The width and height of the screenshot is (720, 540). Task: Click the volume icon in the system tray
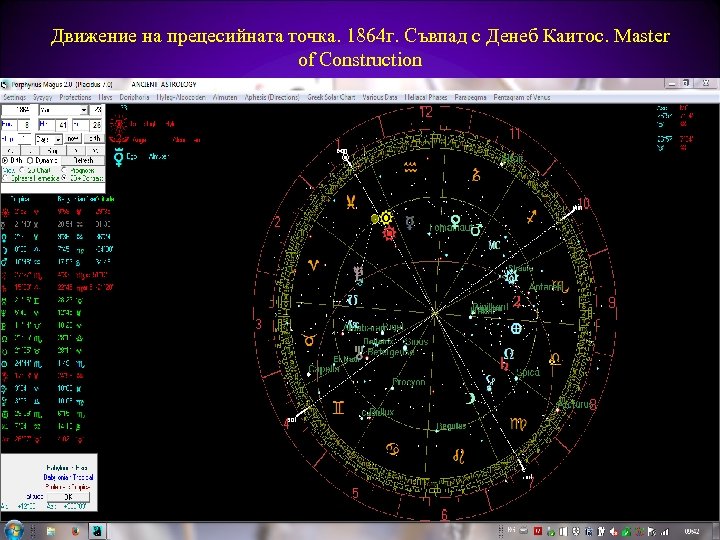614,532
